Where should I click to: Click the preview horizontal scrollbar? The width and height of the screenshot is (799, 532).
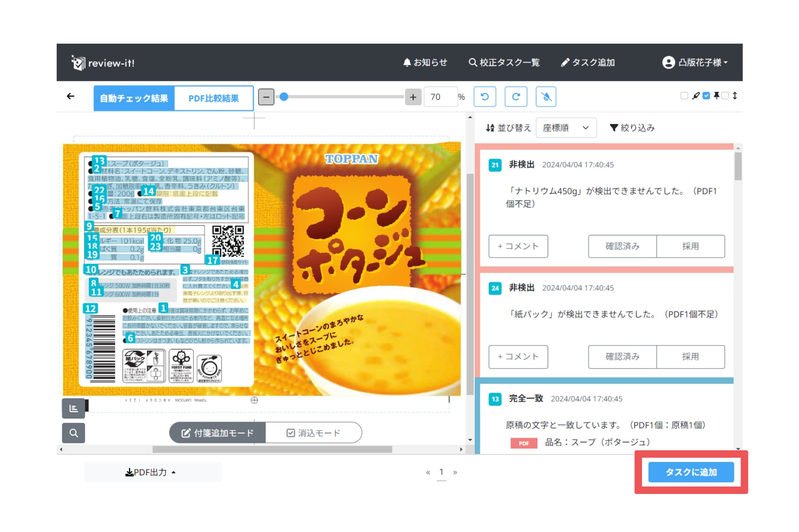pos(272,449)
